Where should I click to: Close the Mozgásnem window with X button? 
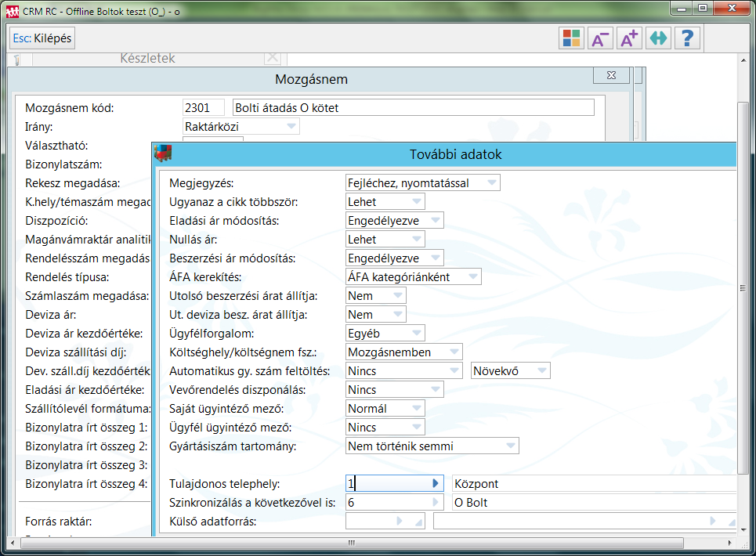click(611, 75)
